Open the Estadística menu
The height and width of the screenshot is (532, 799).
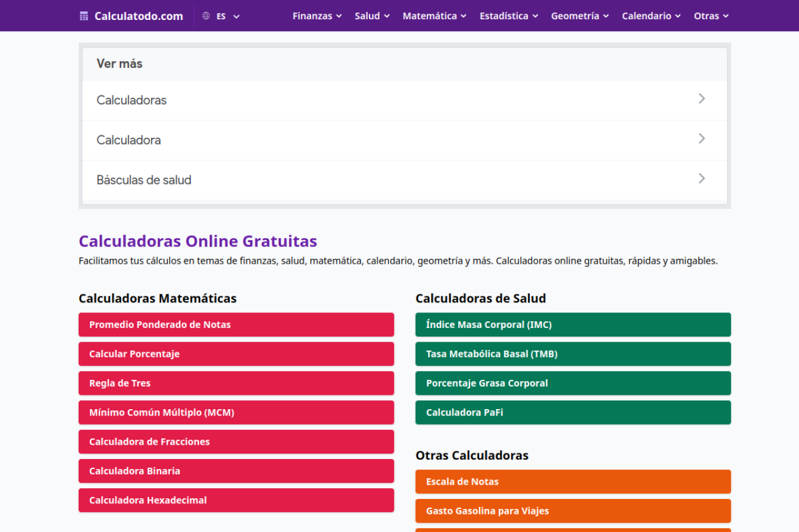pyautogui.click(x=509, y=16)
